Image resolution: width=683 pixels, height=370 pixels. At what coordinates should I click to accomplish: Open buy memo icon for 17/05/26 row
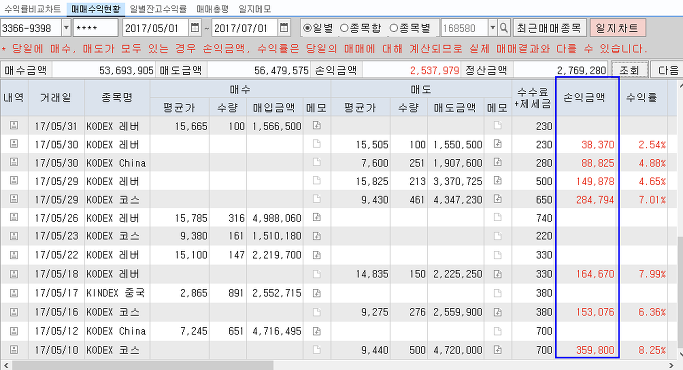point(317,217)
